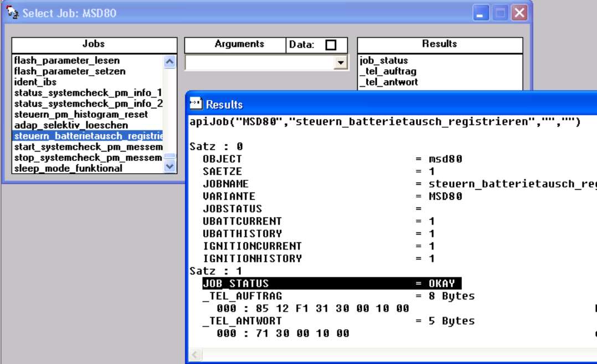The width and height of the screenshot is (597, 364).
Task: Maximize the Select Job window
Action: tap(500, 13)
